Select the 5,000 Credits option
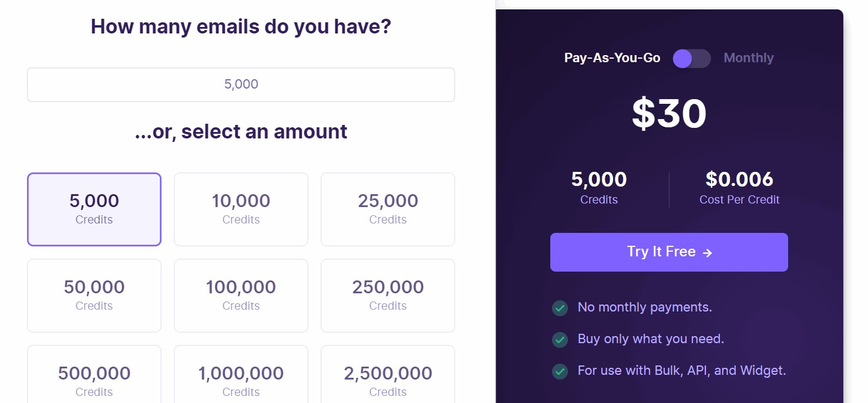Screen dimensions: 868x403 (94, 209)
